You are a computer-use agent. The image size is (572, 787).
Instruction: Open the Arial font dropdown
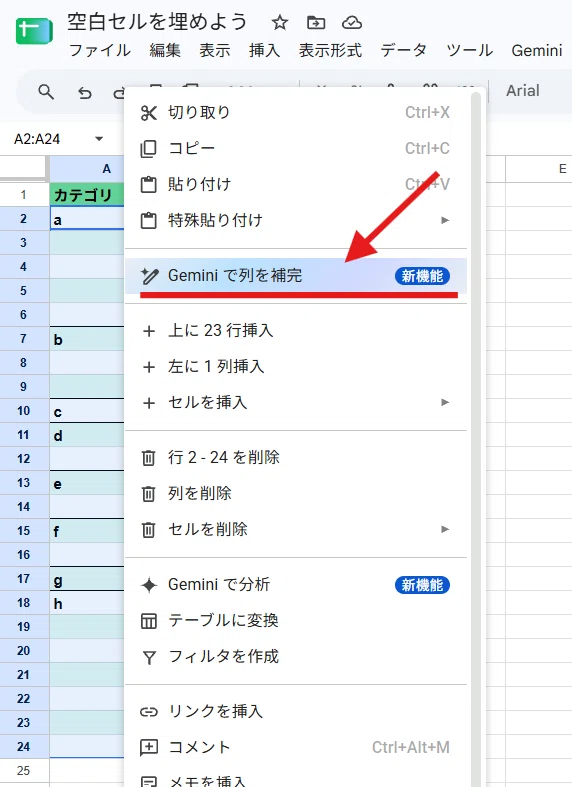523,91
